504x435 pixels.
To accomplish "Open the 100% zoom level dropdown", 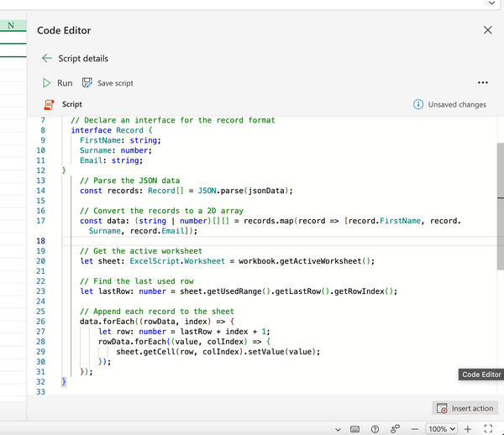I will tap(441, 428).
